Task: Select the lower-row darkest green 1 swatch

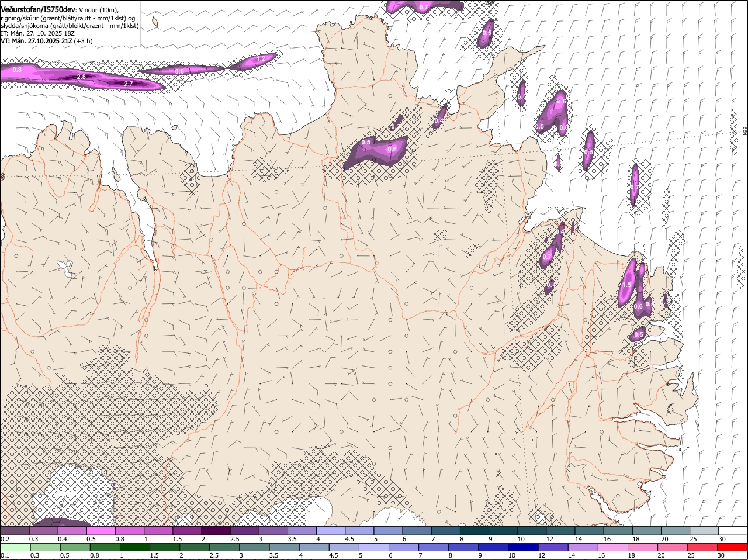Action: (134, 547)
